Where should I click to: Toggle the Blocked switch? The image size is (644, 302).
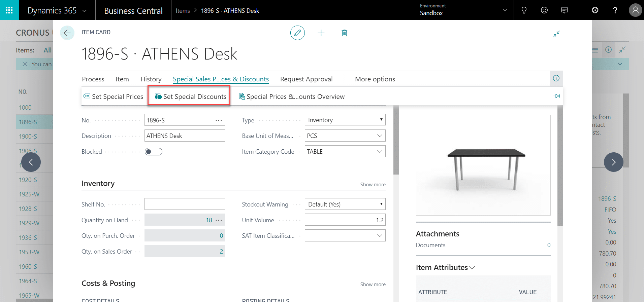tap(153, 152)
